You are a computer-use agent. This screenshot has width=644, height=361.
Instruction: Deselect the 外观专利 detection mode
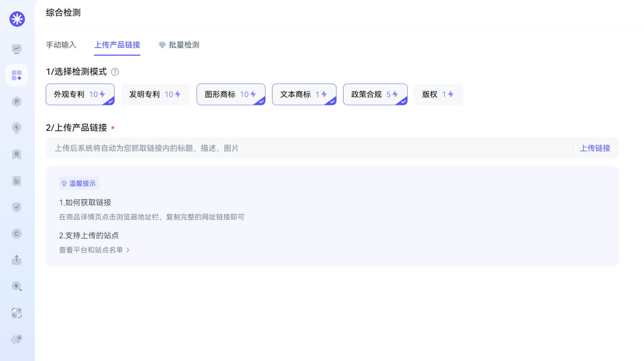tap(80, 94)
